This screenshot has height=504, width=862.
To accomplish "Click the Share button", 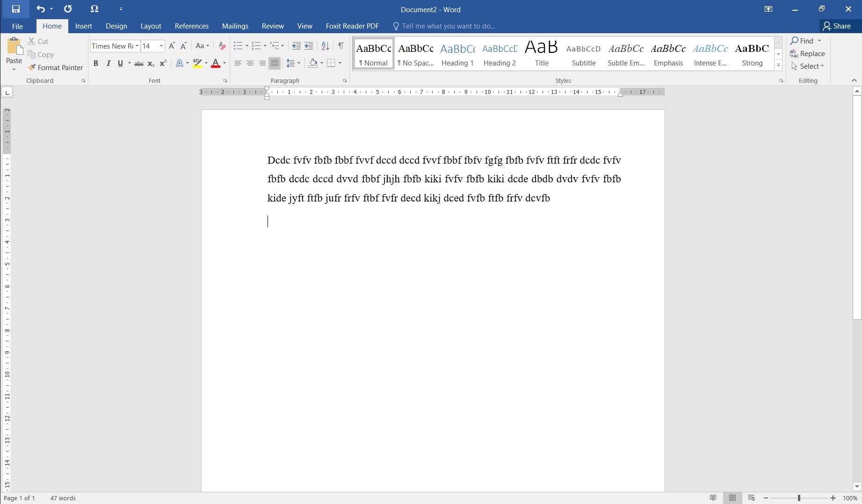I will (837, 26).
